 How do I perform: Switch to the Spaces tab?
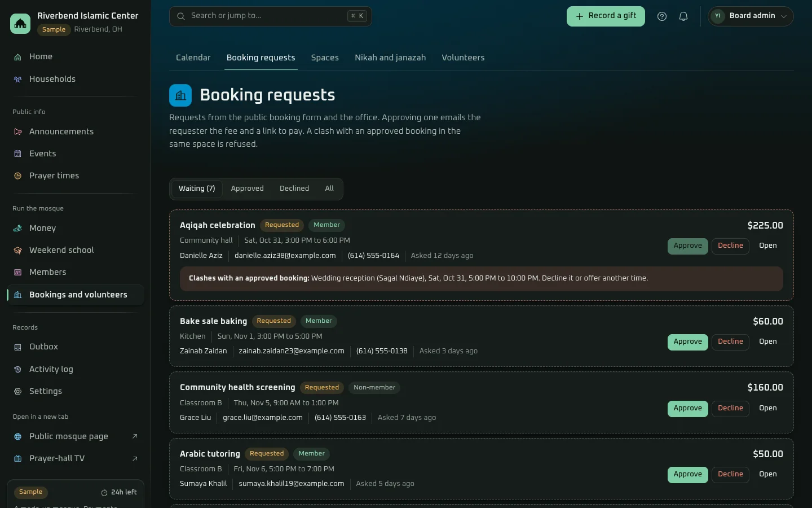pos(325,58)
